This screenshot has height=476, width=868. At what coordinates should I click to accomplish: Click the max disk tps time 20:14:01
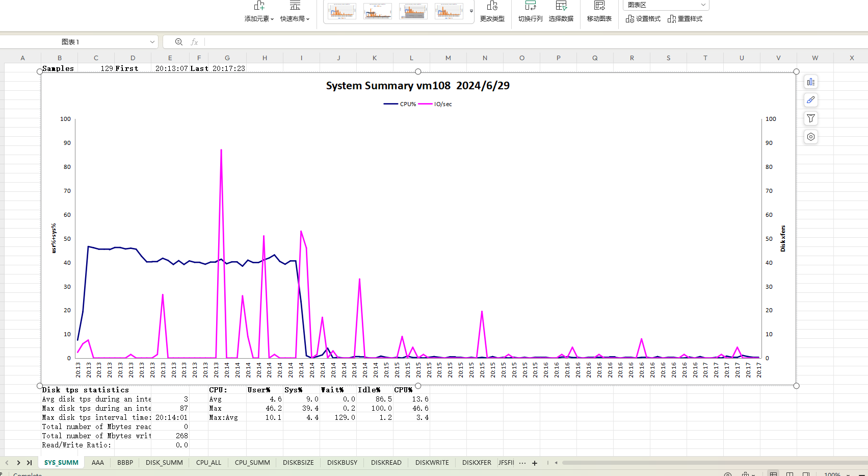click(171, 417)
